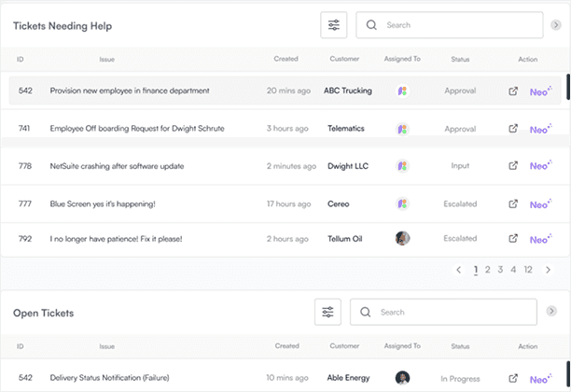The image size is (571, 392).
Task: Click the Open Tickets table scrollbar
Action: pyautogui.click(x=568, y=374)
